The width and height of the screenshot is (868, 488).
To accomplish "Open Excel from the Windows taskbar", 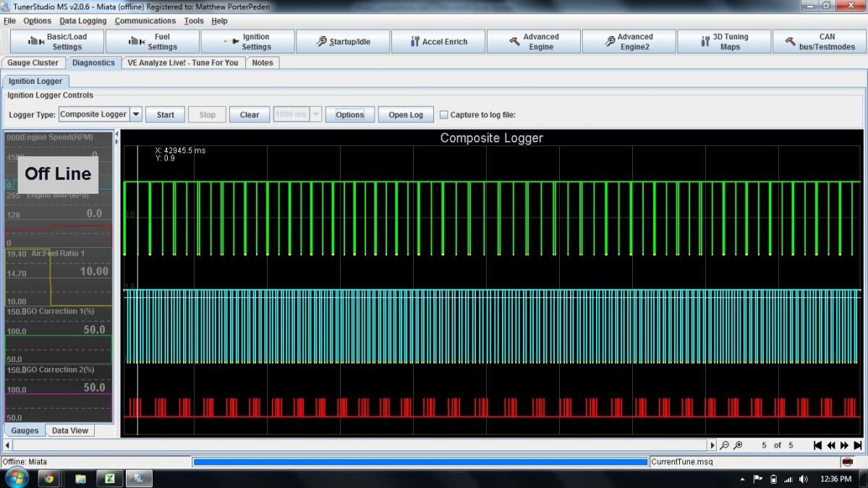I will pos(109,478).
